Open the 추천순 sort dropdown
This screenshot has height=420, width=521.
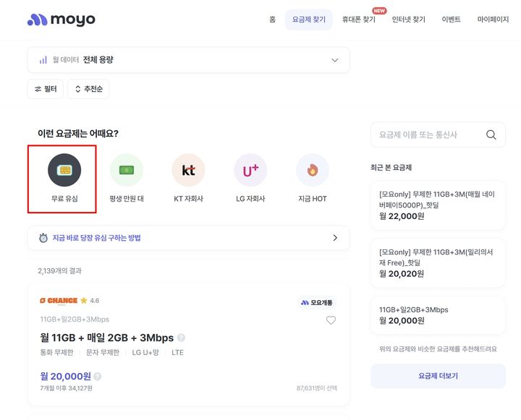click(88, 89)
